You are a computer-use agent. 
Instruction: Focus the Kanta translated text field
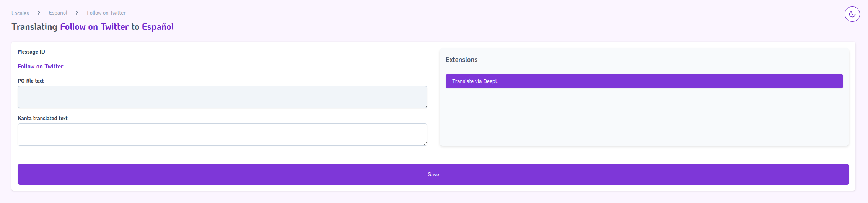[222, 135]
